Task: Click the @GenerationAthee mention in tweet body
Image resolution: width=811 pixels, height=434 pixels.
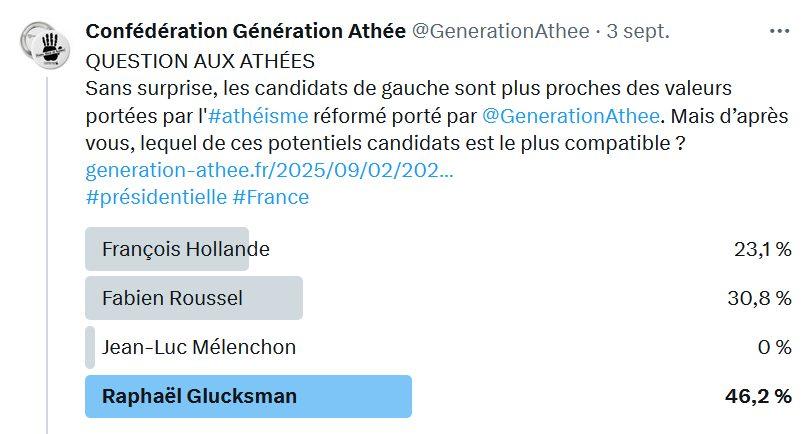Action: (x=571, y=114)
